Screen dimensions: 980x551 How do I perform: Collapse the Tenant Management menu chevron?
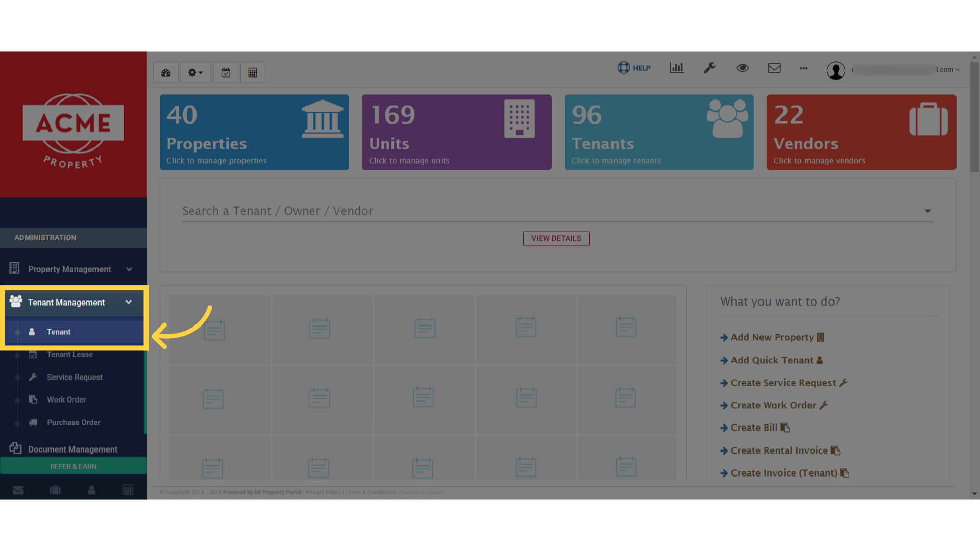pos(129,302)
